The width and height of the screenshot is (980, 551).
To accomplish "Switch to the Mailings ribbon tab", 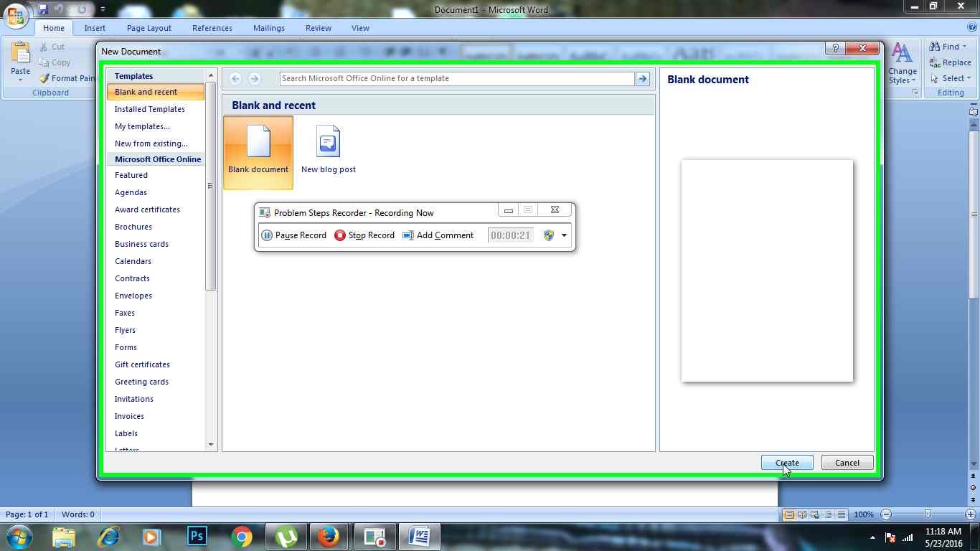I will 268,28.
